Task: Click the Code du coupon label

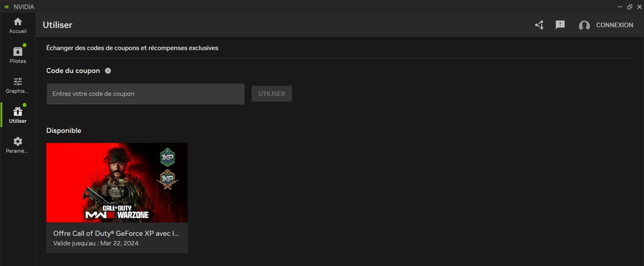Action: [x=73, y=71]
